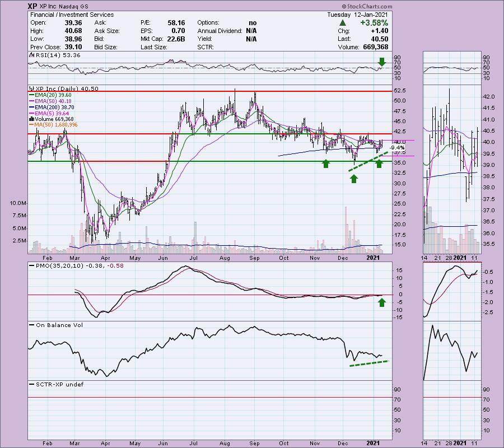504x448 pixels.
Task: Click the 42.0 label on zoomed thumbnail axis
Action: pyautogui.click(x=488, y=97)
